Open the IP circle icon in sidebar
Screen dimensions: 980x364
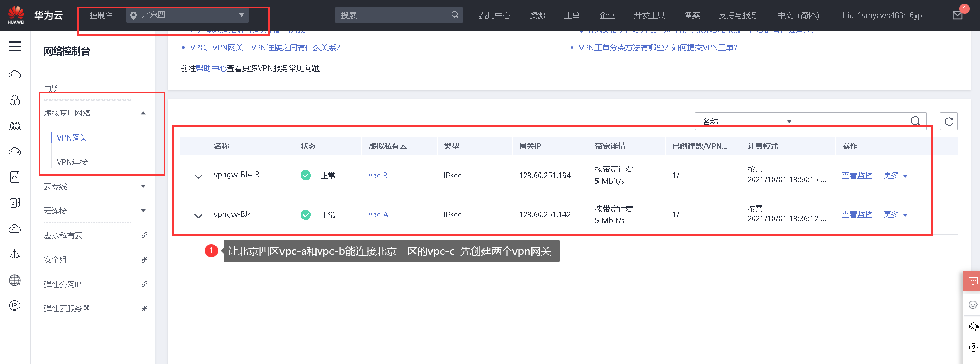tap(15, 306)
